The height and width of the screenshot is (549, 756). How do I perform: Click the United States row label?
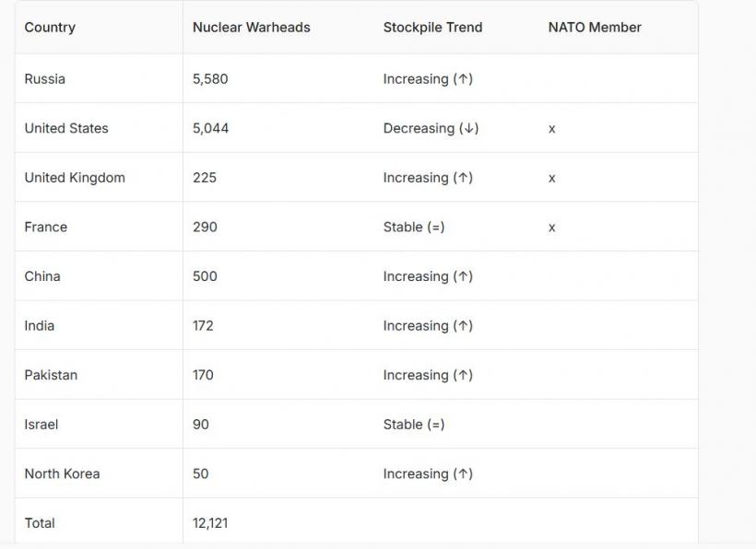(66, 129)
